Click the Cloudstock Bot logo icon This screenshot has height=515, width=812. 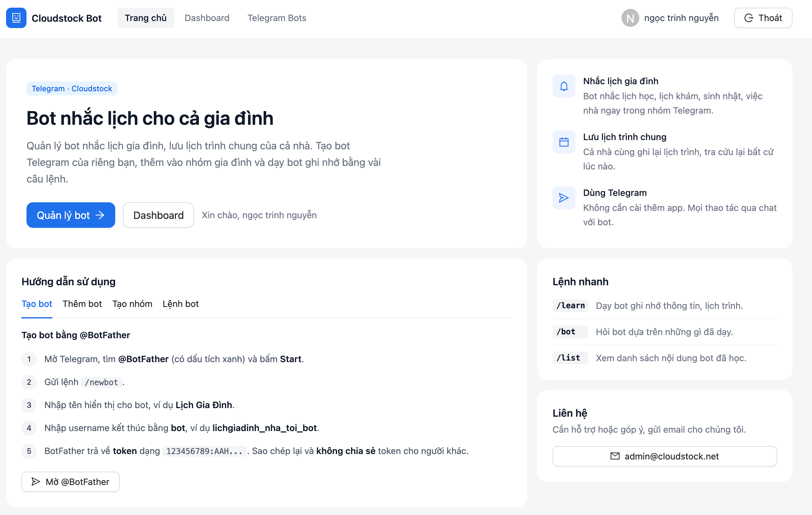pyautogui.click(x=16, y=18)
